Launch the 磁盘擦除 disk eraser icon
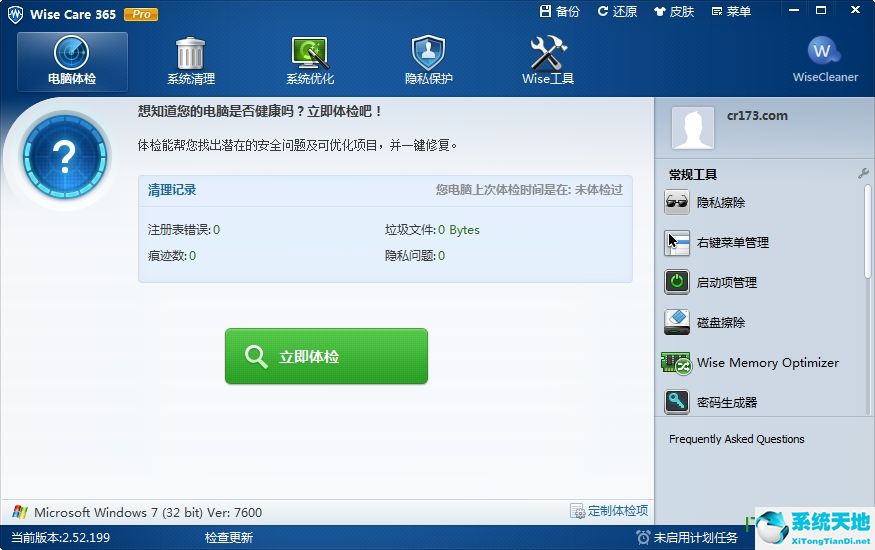This screenshot has width=875, height=550. coord(677,322)
